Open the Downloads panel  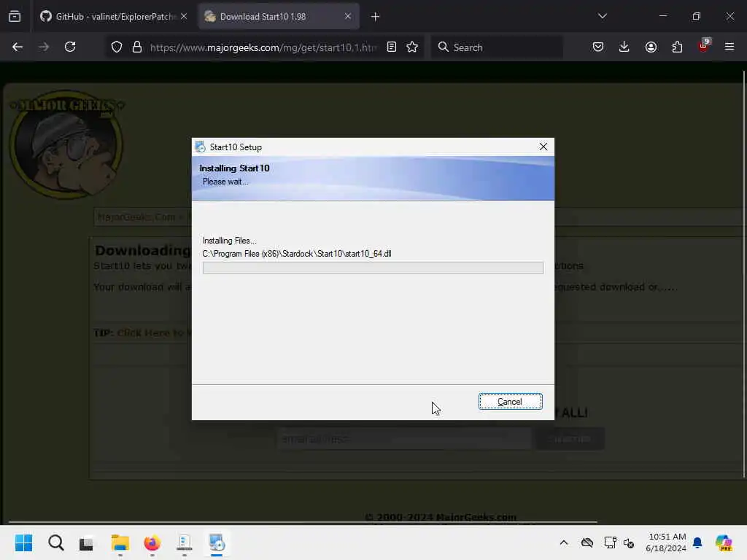tap(624, 47)
